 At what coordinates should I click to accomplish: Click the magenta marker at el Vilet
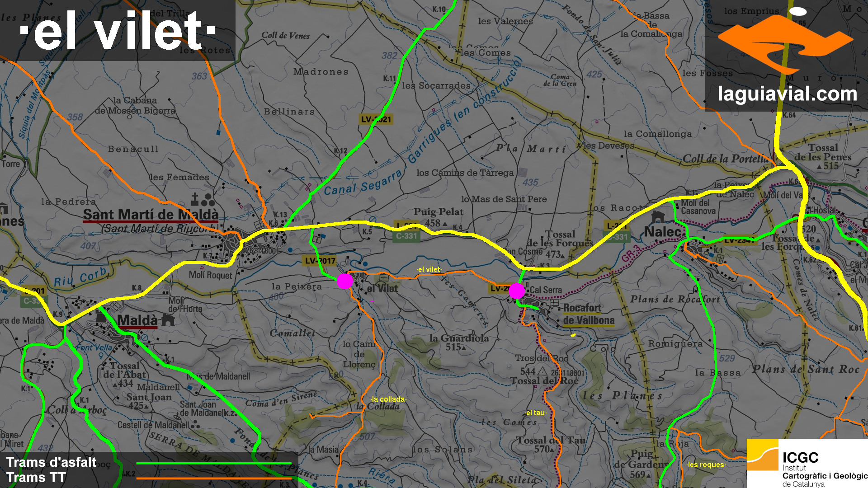click(345, 281)
